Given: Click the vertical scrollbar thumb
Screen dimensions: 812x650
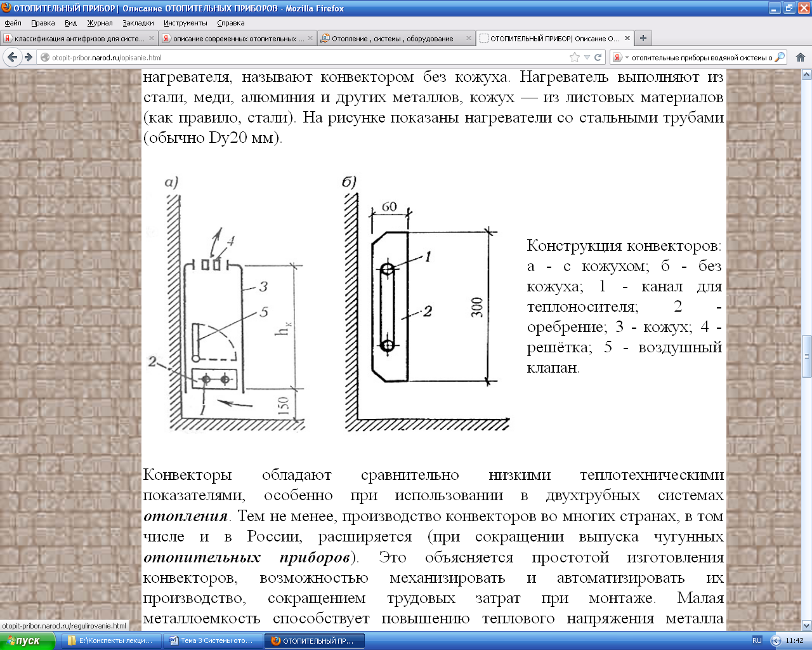Looking at the screenshot, I should pyautogui.click(x=806, y=356).
